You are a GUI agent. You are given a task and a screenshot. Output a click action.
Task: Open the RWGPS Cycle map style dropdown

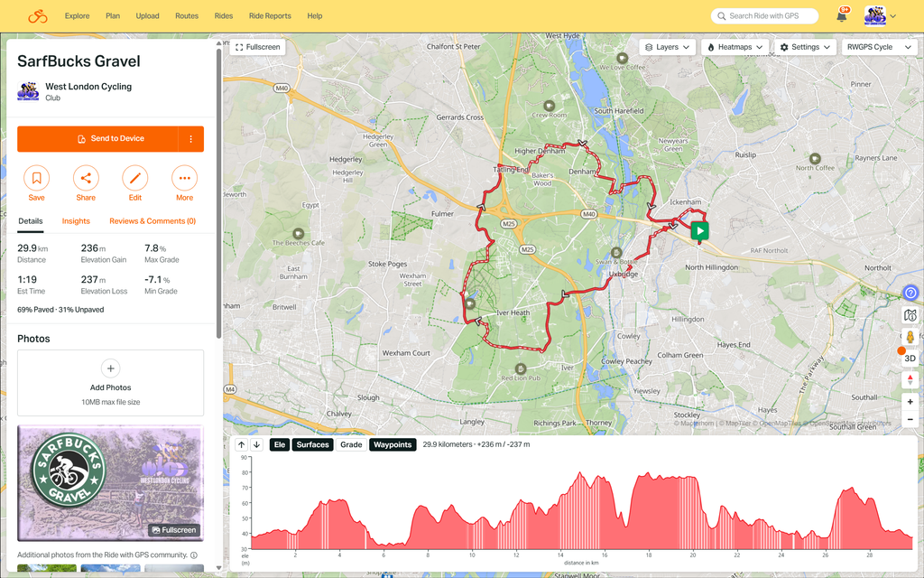[879, 47]
